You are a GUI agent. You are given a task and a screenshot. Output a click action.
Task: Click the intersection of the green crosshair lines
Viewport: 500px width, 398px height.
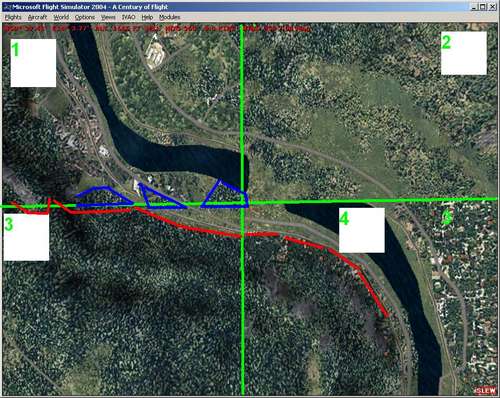pos(243,203)
